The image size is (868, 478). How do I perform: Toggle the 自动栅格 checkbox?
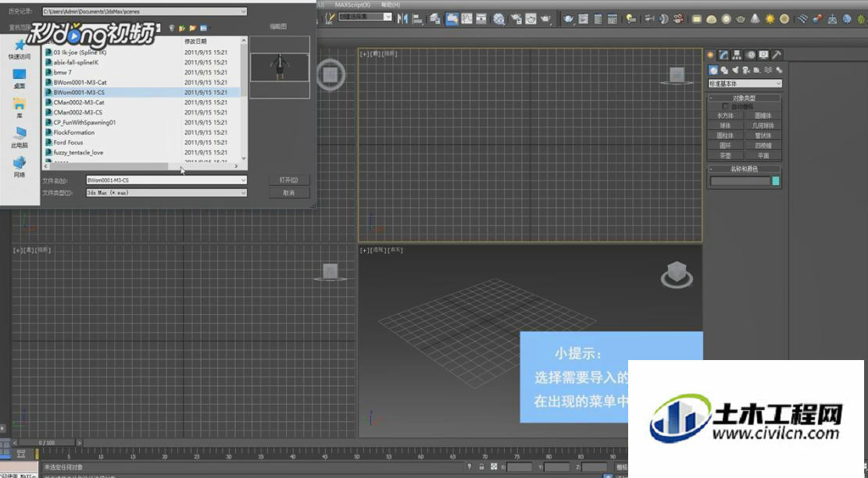[x=724, y=106]
